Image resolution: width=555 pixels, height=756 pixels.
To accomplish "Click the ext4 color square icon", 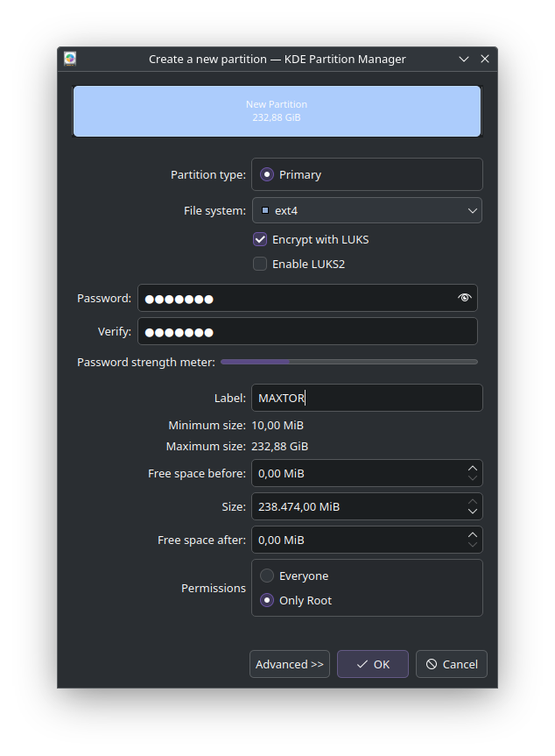I will 265,210.
